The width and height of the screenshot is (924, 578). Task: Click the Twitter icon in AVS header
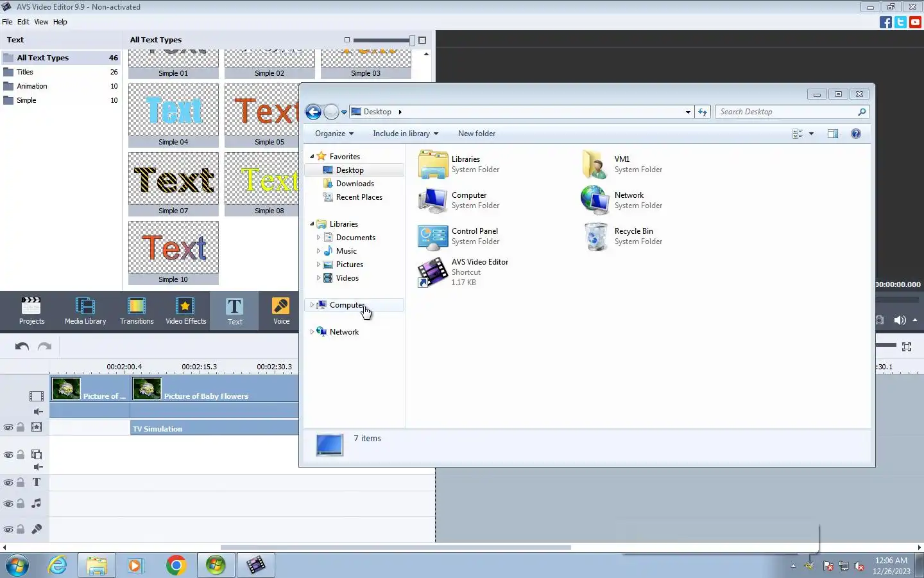(900, 22)
